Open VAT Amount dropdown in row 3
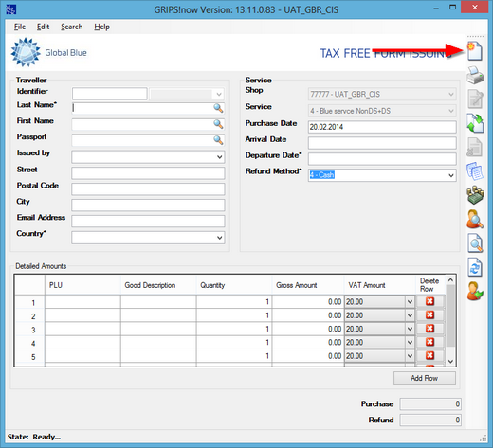Image resolution: width=493 pixels, height=448 pixels. 410,329
